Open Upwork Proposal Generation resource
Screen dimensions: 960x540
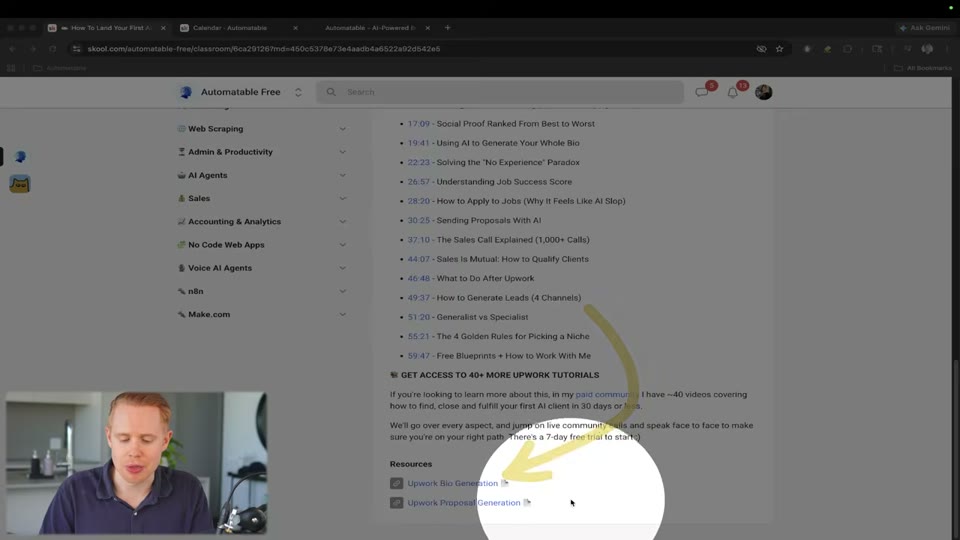tap(463, 503)
